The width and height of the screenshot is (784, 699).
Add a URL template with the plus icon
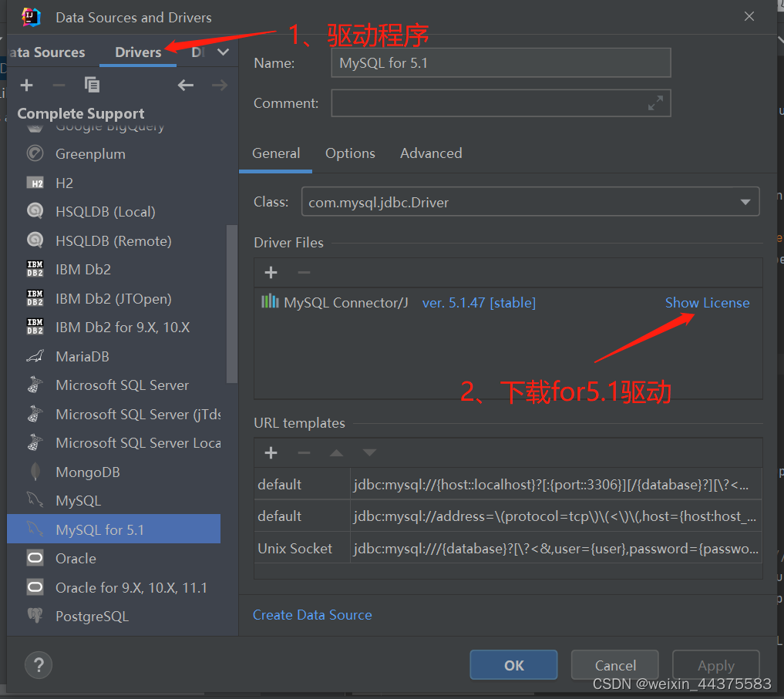271,453
